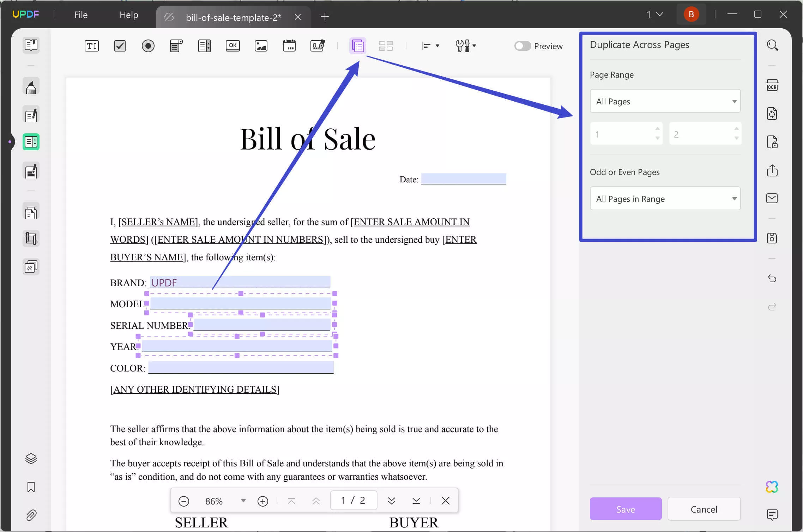
Task: Select the date picker form element icon
Action: [290, 46]
